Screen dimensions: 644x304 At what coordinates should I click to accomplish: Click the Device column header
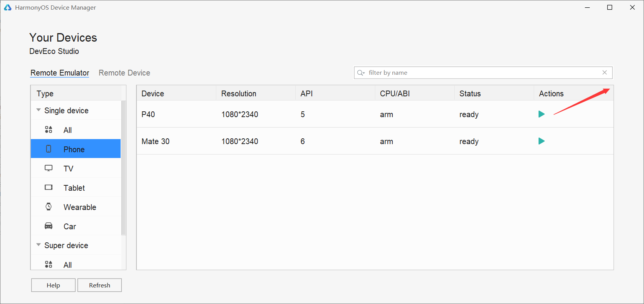(x=176, y=93)
